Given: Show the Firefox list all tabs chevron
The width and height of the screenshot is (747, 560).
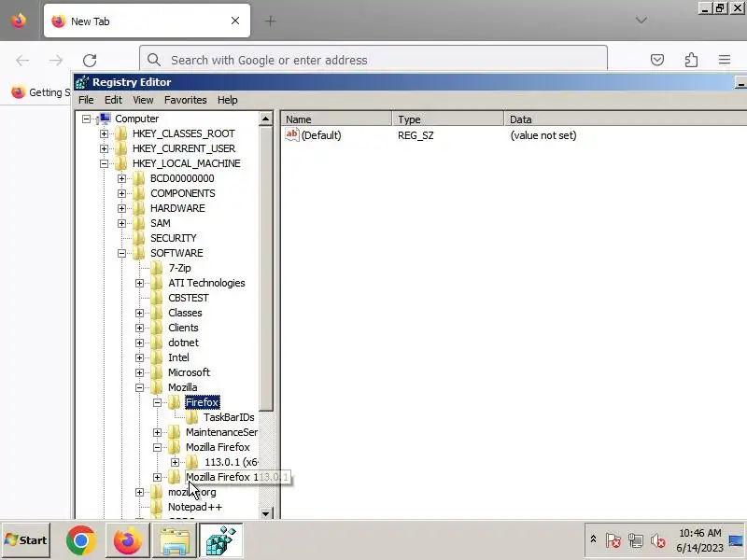Looking at the screenshot, I should coord(641,21).
